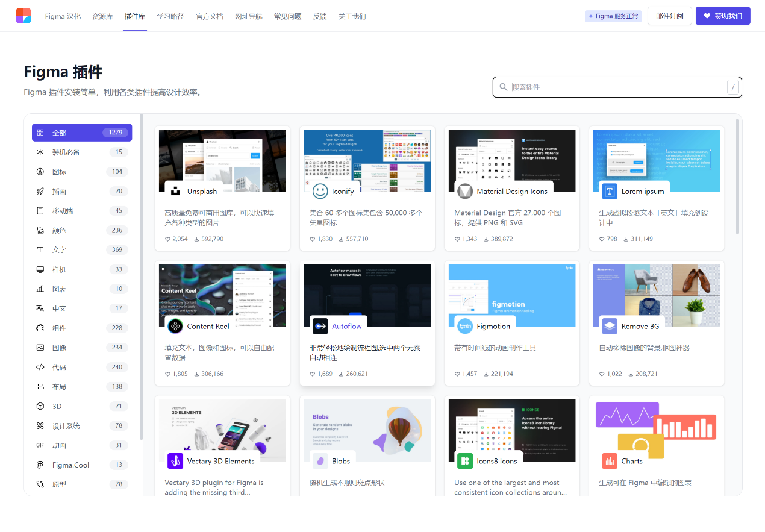Select the 插件库 nav tab

[135, 16]
